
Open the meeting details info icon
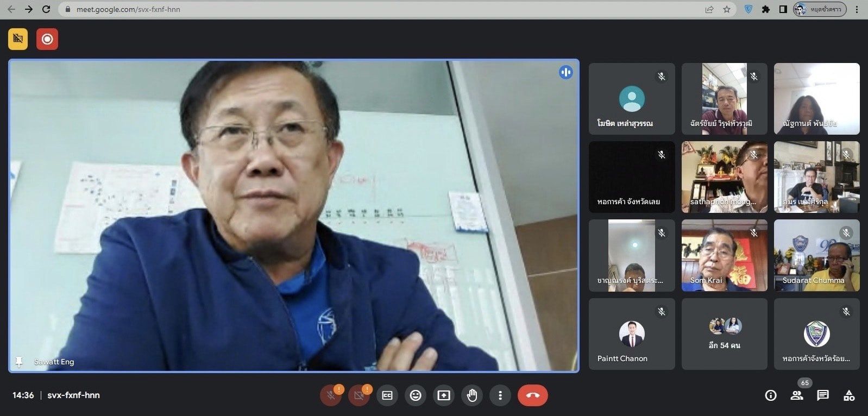tap(770, 395)
